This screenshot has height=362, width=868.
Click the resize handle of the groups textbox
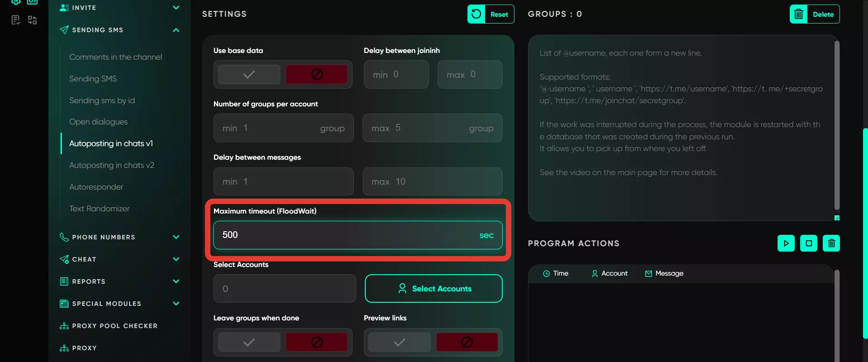837,218
